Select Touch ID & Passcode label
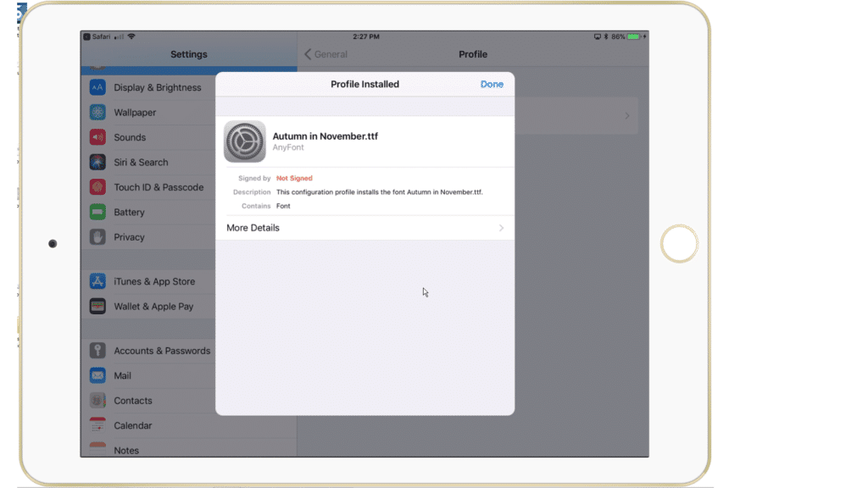The width and height of the screenshot is (868, 488). click(x=159, y=187)
